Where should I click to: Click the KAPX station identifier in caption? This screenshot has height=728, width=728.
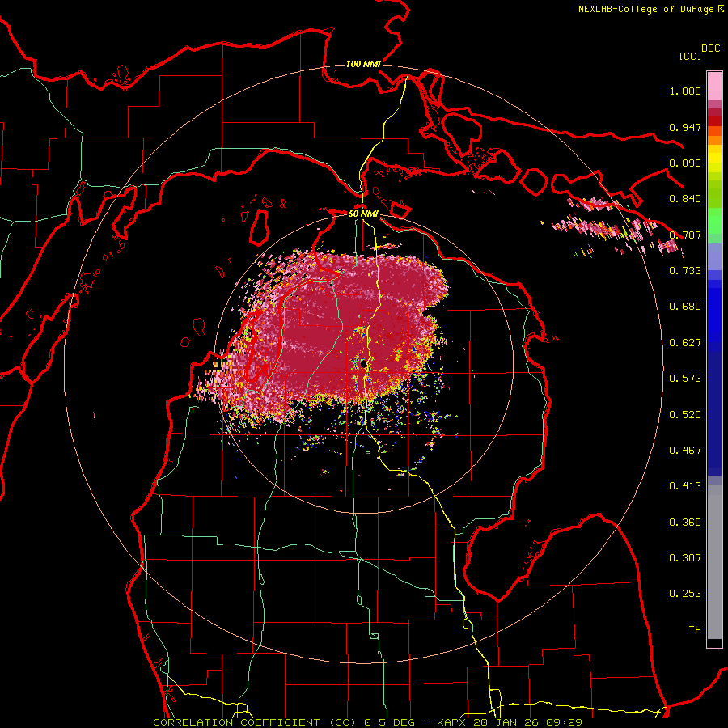pos(451,722)
